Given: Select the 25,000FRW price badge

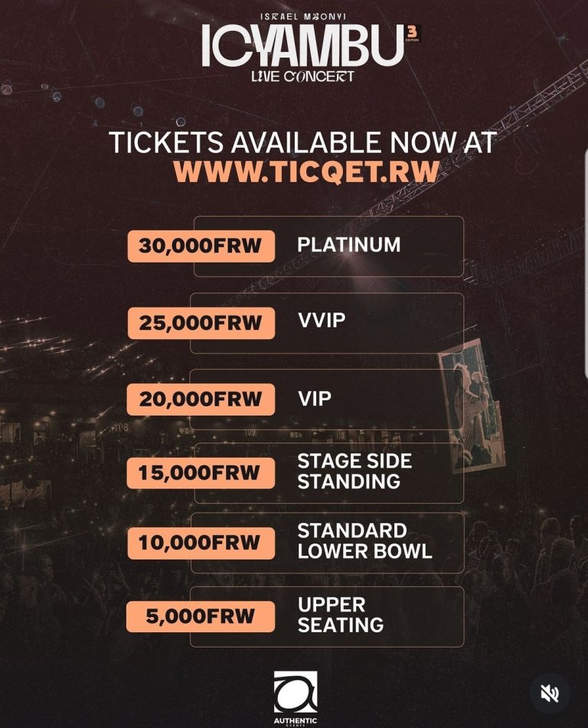Looking at the screenshot, I should point(201,323).
